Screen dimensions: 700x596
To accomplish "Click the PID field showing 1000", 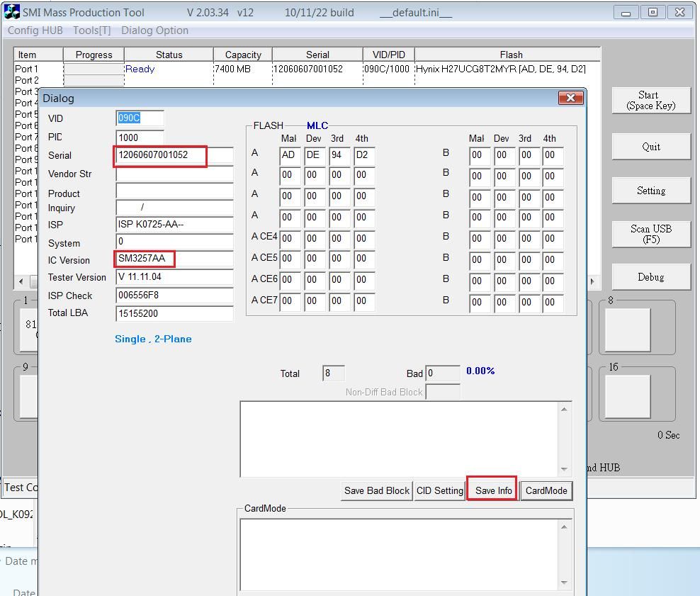I will pyautogui.click(x=140, y=137).
